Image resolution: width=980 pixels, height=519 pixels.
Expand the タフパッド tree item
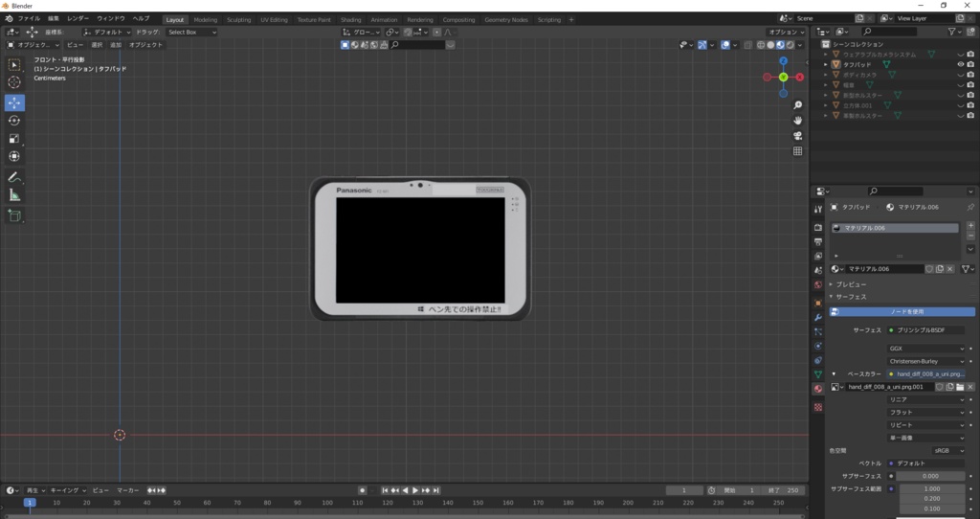[826, 64]
